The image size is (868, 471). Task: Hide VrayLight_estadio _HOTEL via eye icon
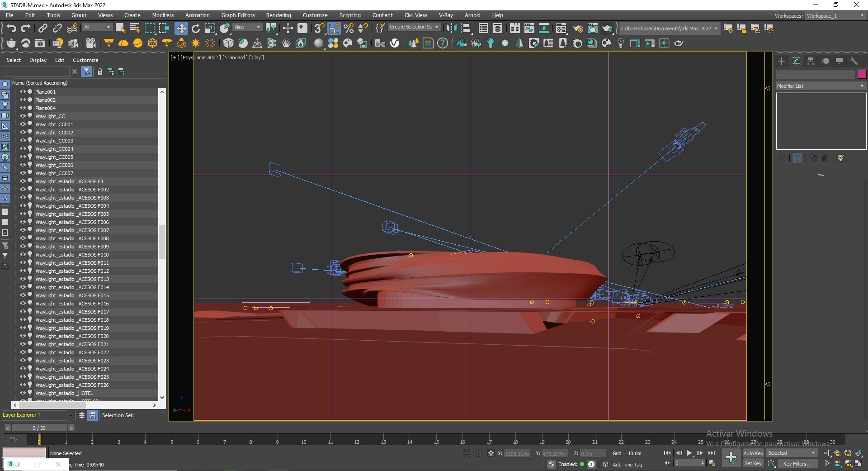(23, 393)
